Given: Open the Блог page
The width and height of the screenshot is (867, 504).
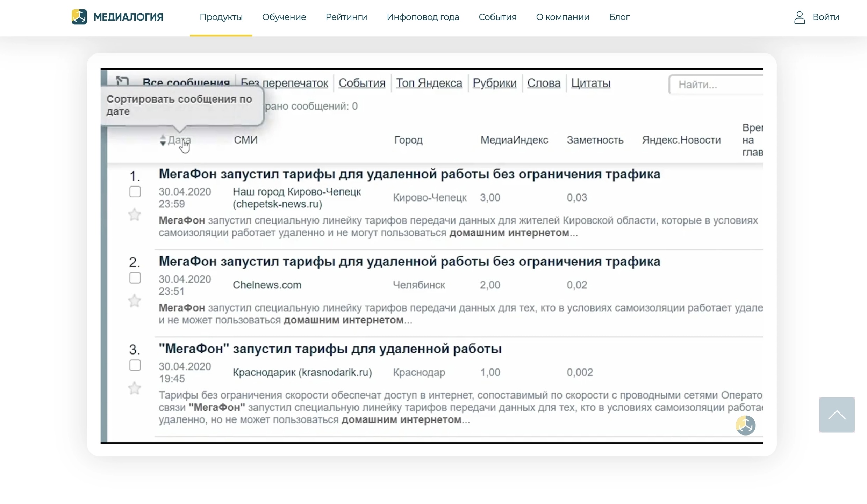Looking at the screenshot, I should pyautogui.click(x=619, y=17).
